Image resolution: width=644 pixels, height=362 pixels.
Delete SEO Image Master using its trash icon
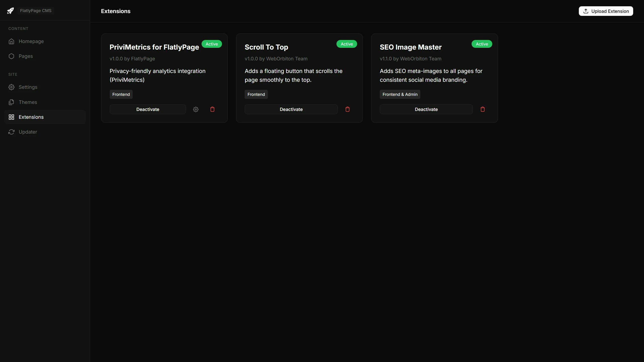pos(482,109)
